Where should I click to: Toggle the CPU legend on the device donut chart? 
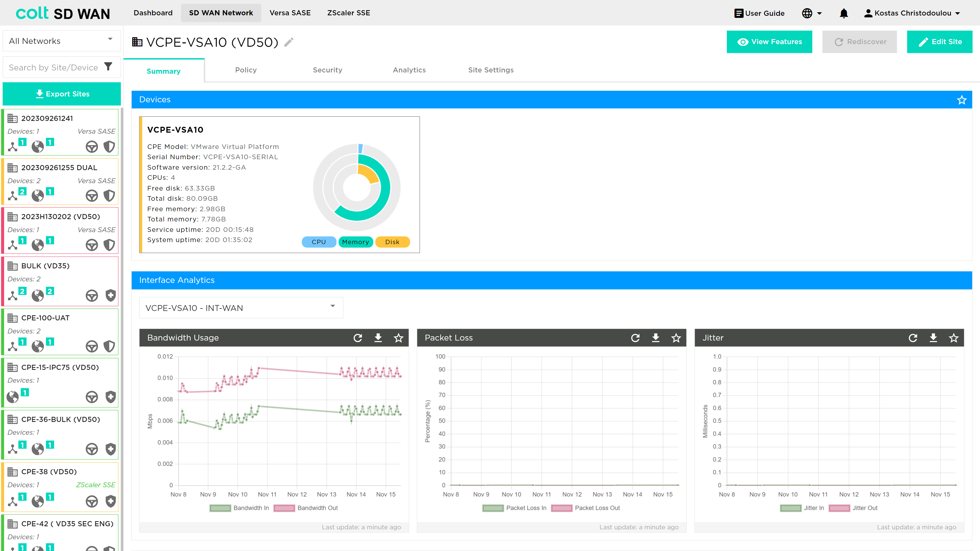click(319, 242)
